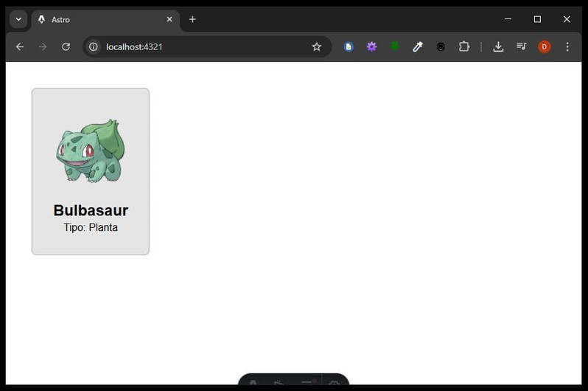Open media controls icon
Image resolution: width=588 pixels, height=391 pixels.
click(x=521, y=46)
